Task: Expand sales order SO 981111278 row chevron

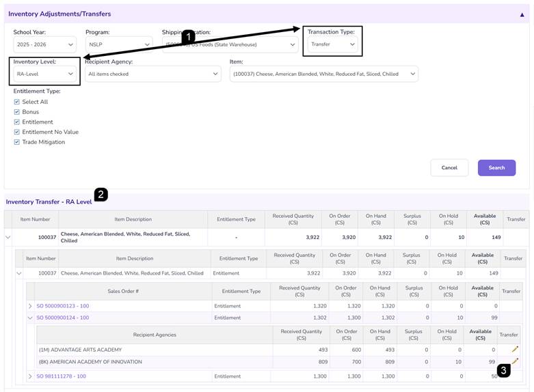Action: 30,376
